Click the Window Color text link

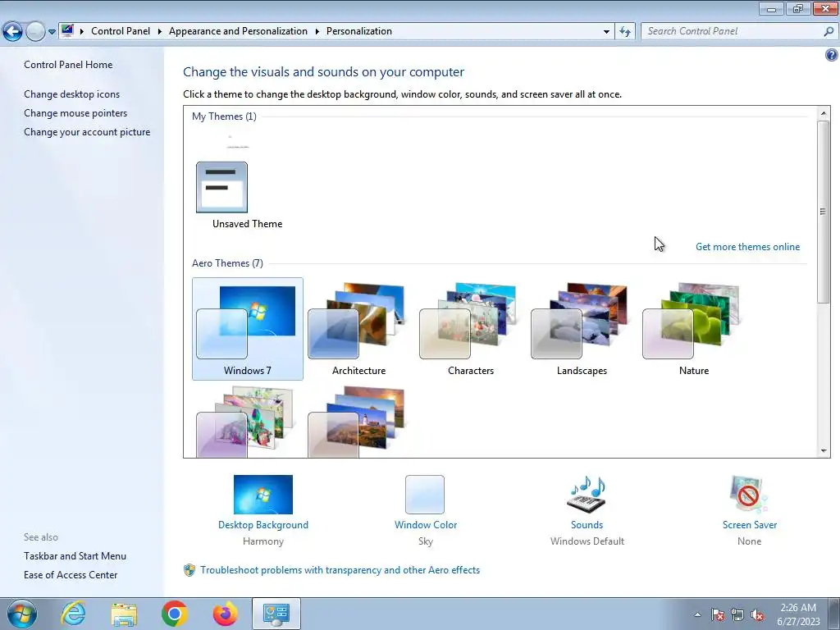(x=426, y=525)
